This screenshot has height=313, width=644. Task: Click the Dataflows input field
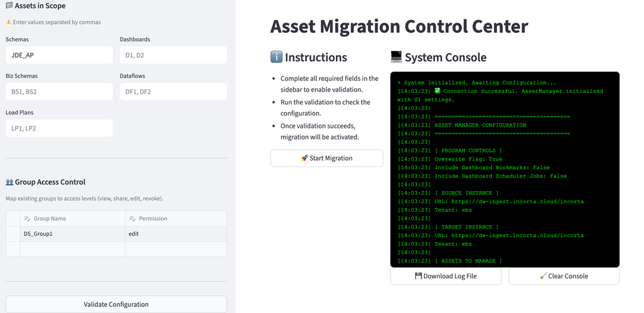tap(173, 92)
